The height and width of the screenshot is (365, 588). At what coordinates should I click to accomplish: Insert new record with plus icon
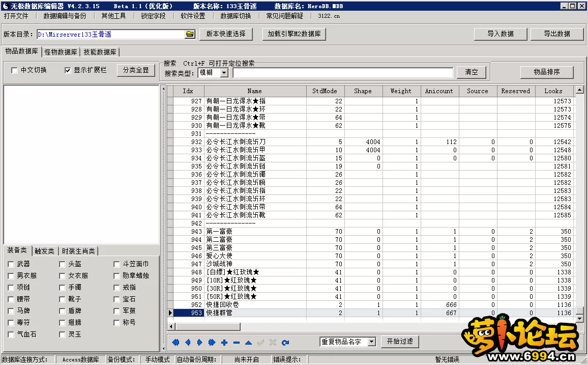click(x=224, y=342)
